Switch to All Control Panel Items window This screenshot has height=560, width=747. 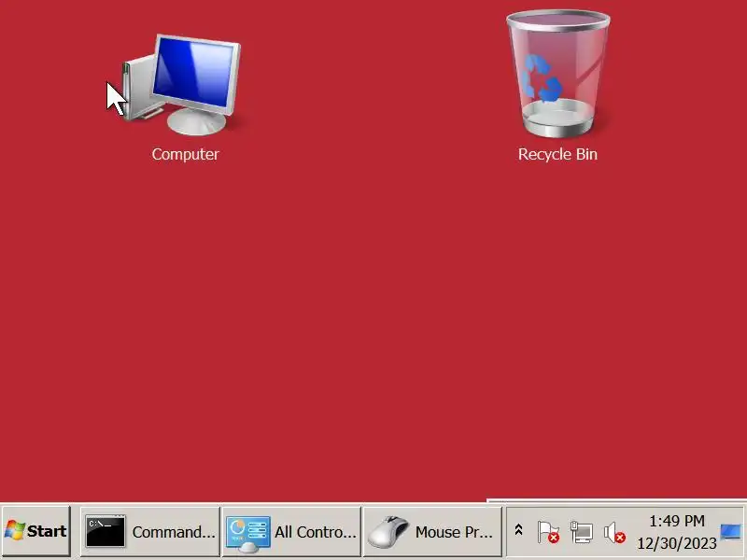291,531
